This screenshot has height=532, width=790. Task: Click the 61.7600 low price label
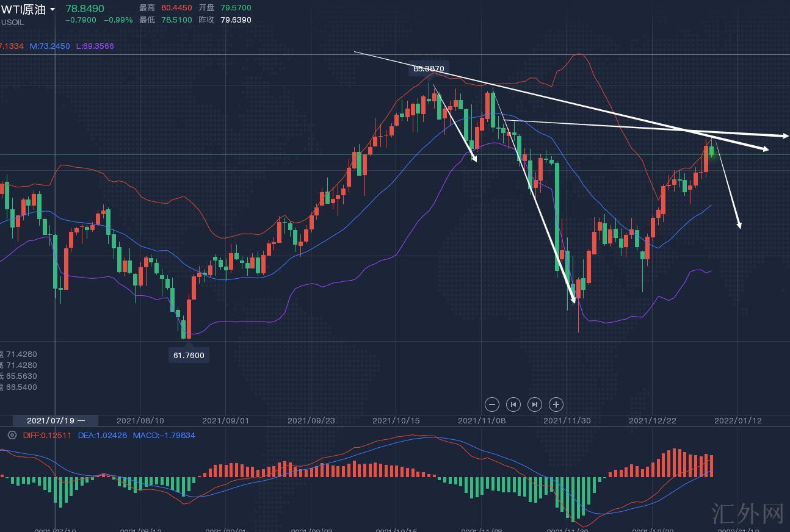click(189, 355)
